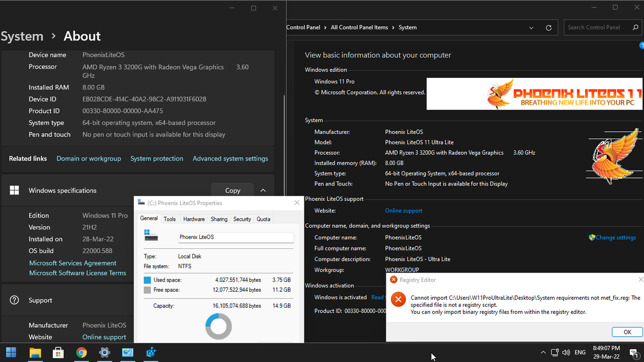This screenshot has width=644, height=362.
Task: Click All Control Panel Items breadcrumb
Action: (359, 28)
